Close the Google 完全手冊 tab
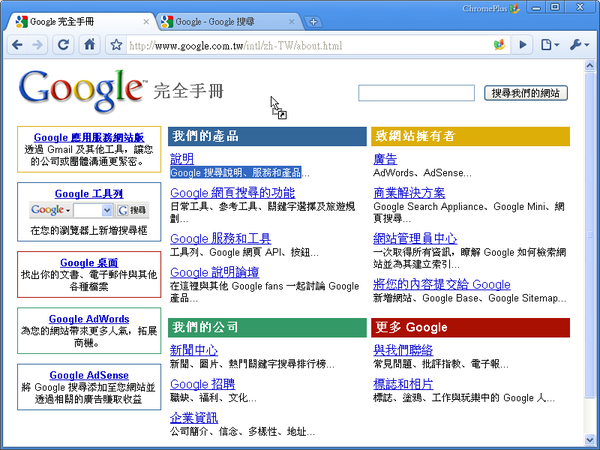 (146, 22)
